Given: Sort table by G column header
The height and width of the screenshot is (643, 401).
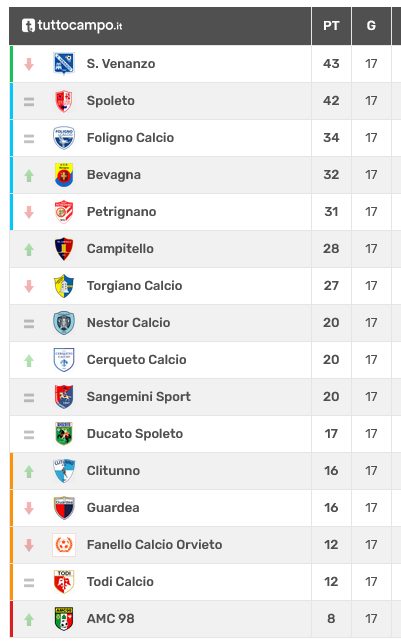Looking at the screenshot, I should point(371,26).
